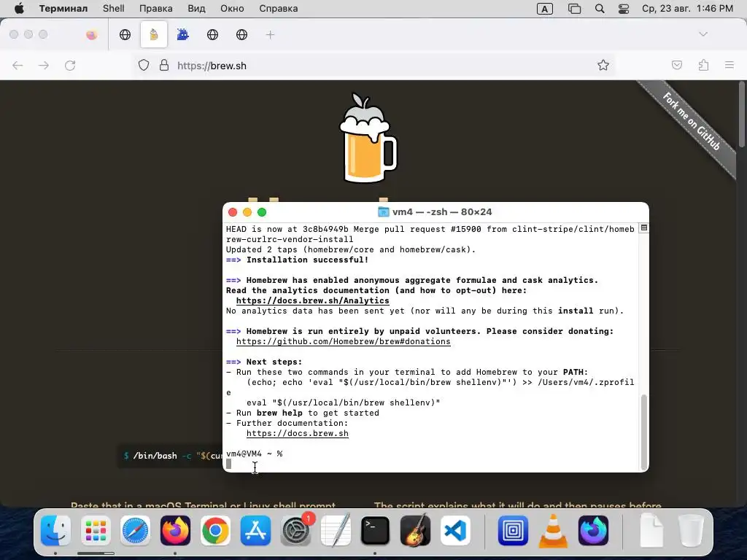The width and height of the screenshot is (747, 560).
Task: Open Launchpad from the Dock
Action: click(96, 531)
